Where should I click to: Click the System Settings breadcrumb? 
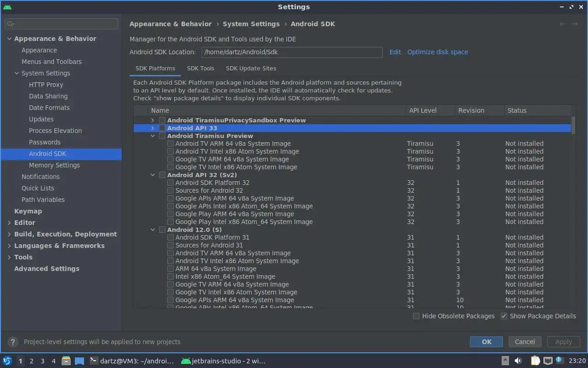pos(251,24)
